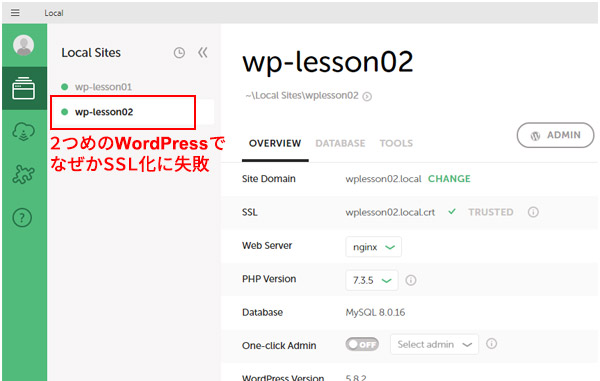Open the SSL info icon

click(x=533, y=212)
